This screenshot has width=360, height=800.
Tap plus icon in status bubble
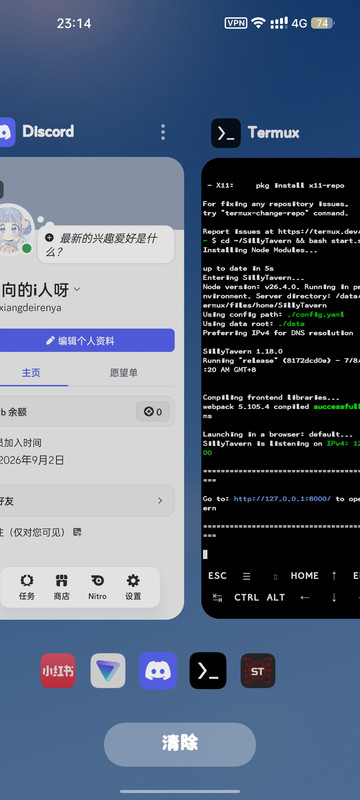click(x=49, y=237)
